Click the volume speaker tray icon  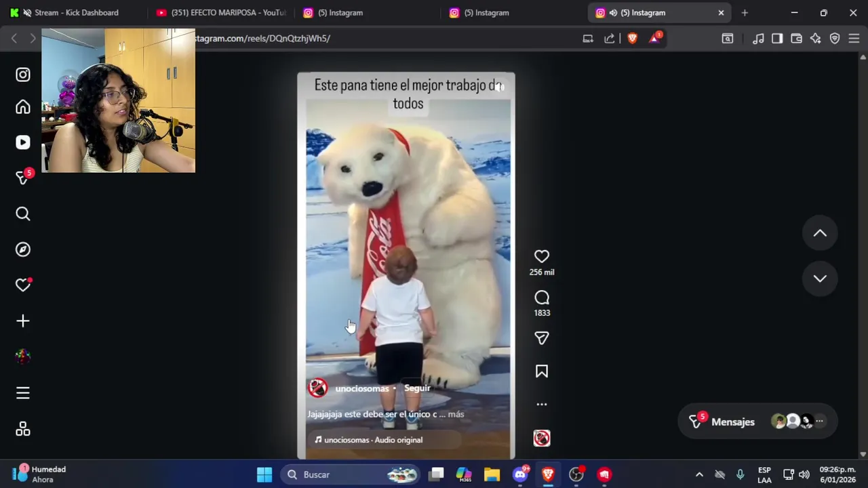click(804, 474)
